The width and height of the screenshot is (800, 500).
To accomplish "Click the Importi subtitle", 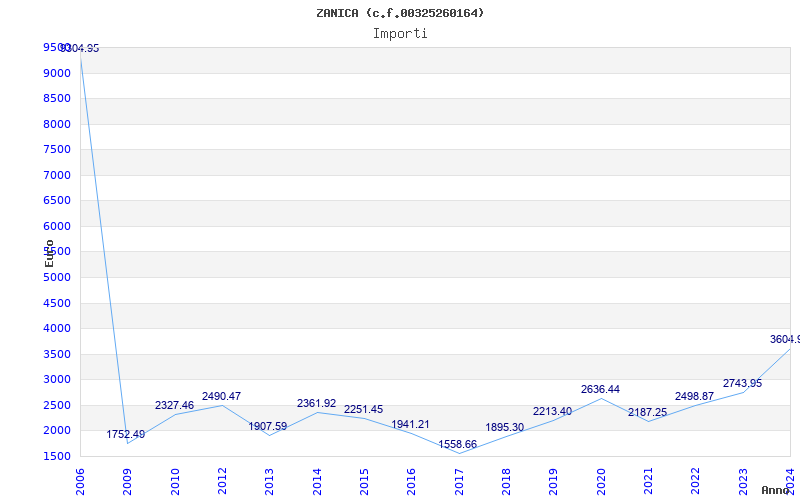I will (x=400, y=34).
